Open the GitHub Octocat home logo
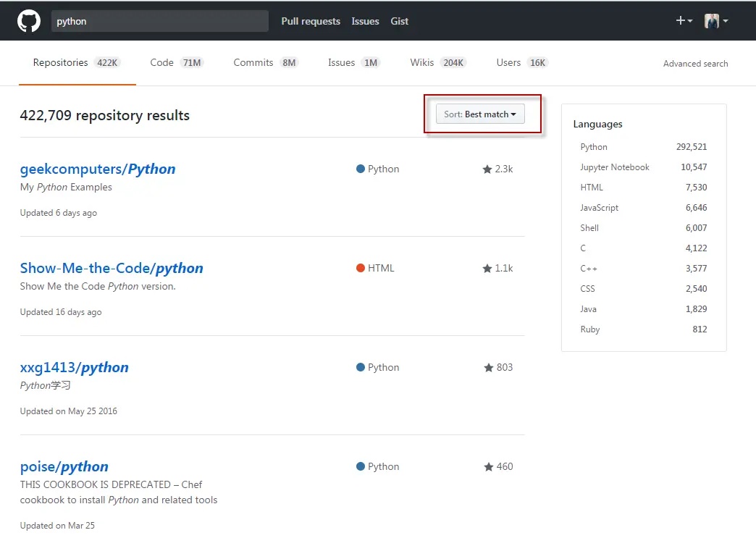756x538 pixels. click(29, 21)
